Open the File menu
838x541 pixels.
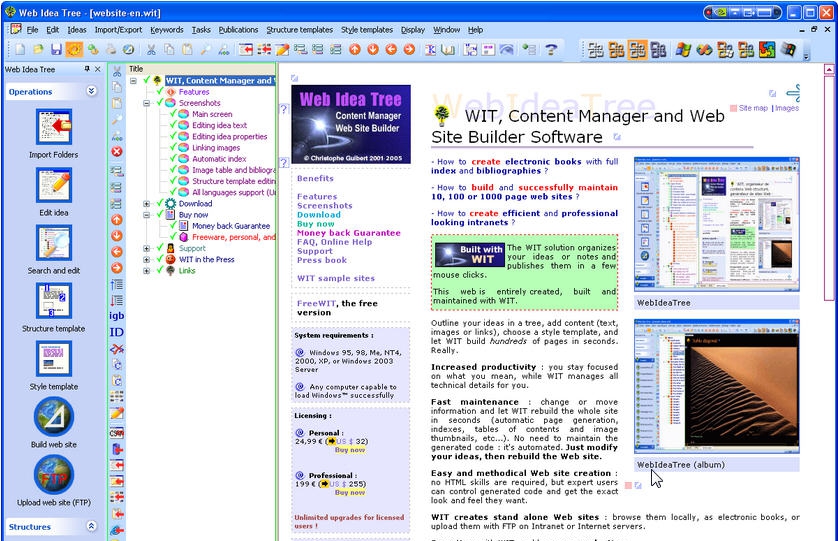pos(33,30)
